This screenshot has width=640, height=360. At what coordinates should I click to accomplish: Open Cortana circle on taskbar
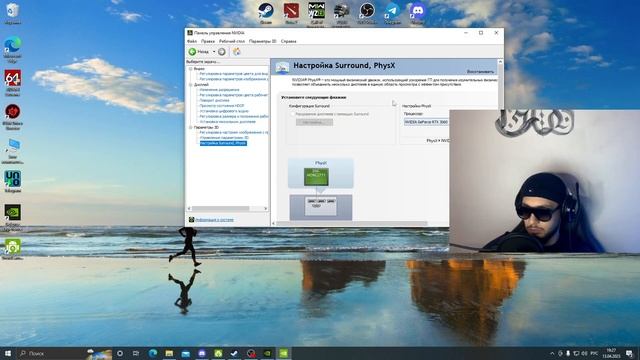120,353
